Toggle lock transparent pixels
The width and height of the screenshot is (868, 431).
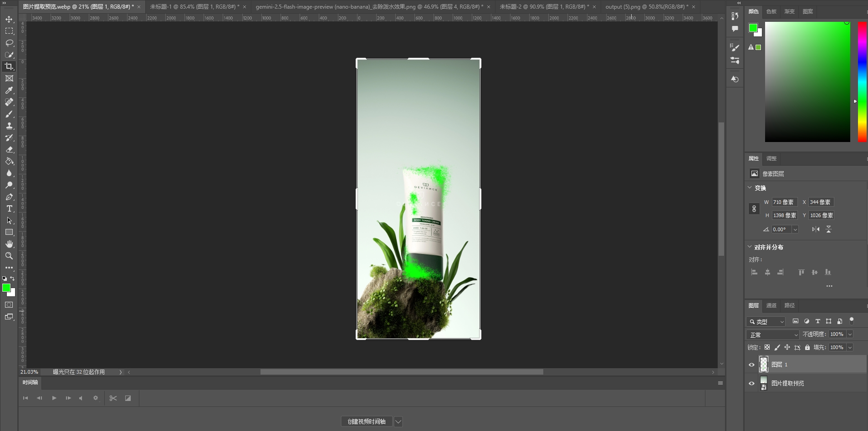767,347
